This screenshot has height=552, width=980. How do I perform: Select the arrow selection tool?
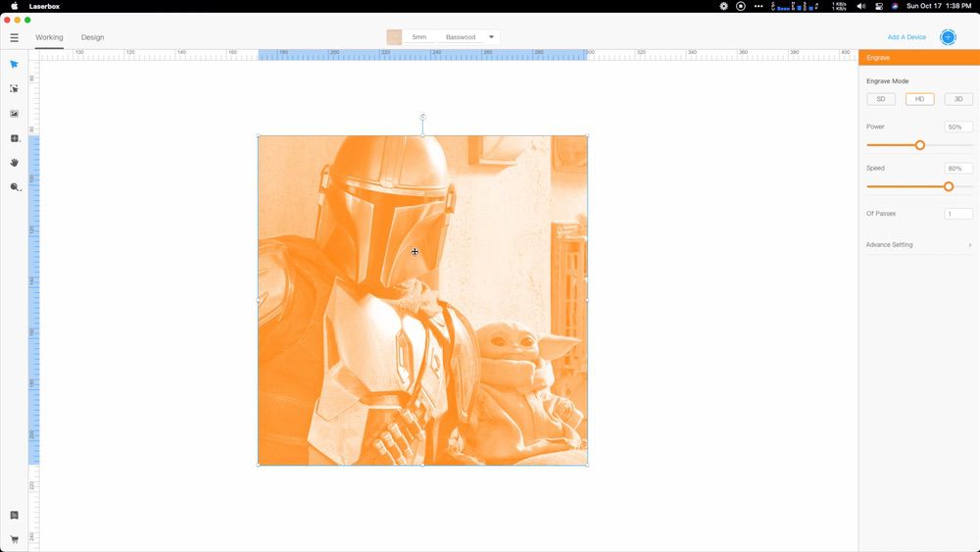(14, 65)
